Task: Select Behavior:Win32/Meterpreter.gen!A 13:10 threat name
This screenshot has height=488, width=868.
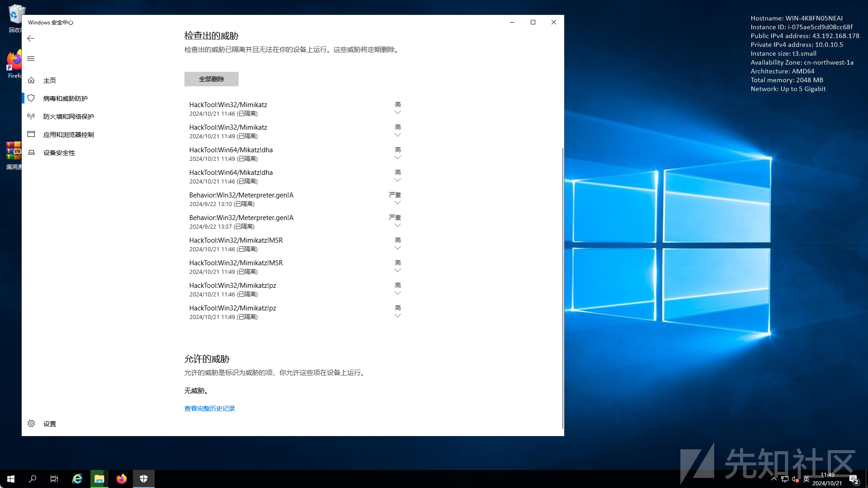Action: point(241,195)
